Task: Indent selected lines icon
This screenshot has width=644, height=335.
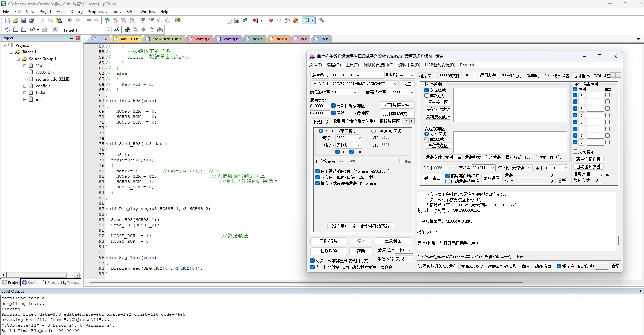Action: coord(143,20)
